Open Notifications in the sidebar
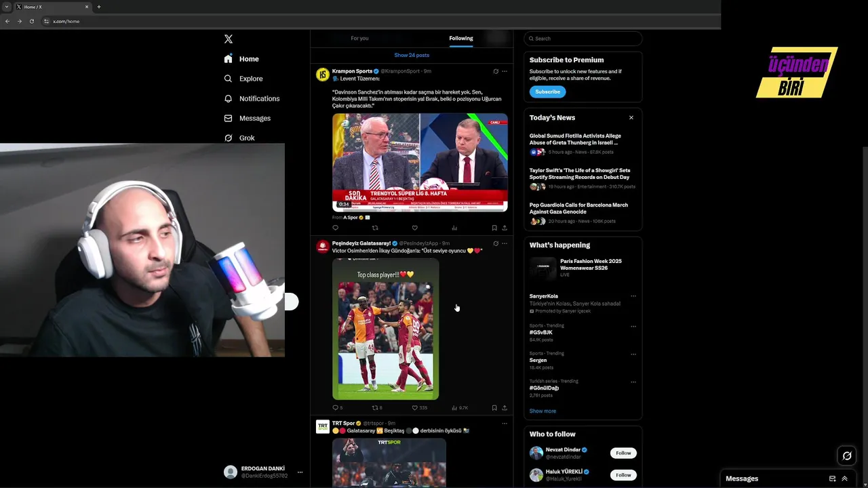 [252, 98]
